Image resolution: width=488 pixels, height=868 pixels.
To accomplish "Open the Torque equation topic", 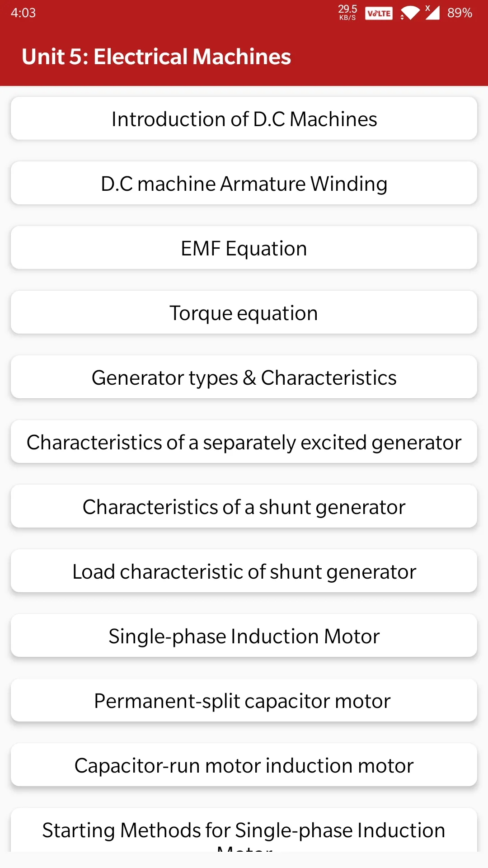I will (244, 313).
